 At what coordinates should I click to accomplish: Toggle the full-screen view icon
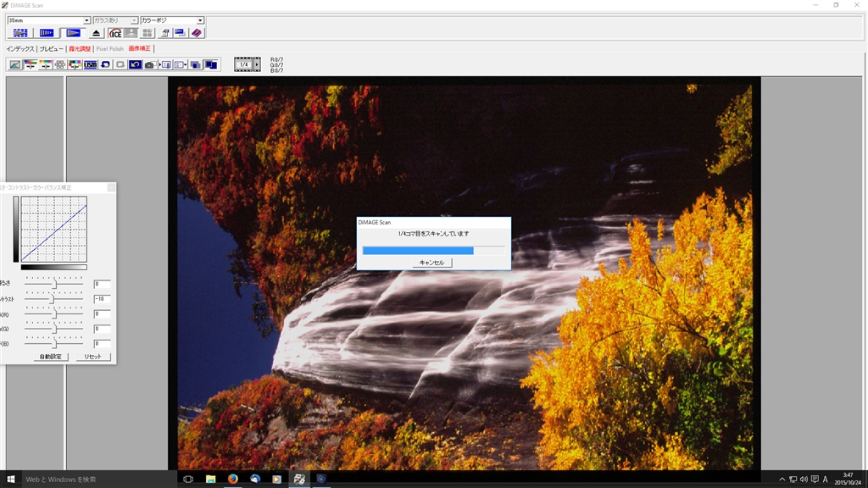[x=211, y=64]
